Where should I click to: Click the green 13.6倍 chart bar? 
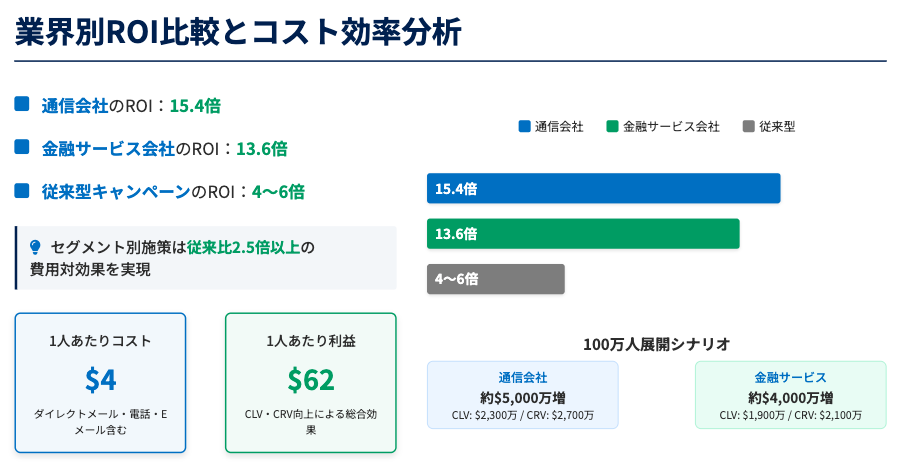point(583,234)
